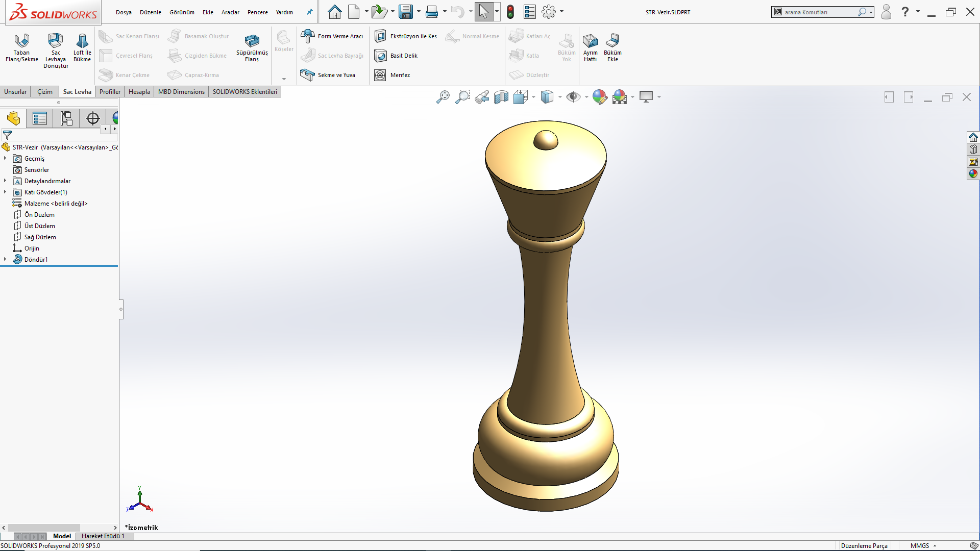
Task: Open the PropertyManager panel tab
Action: coord(39,118)
